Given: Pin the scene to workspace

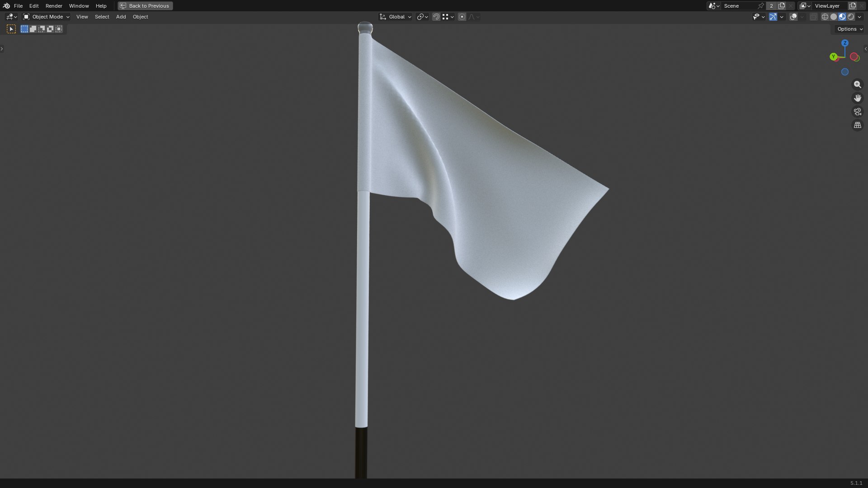Looking at the screenshot, I should pos(761,6).
